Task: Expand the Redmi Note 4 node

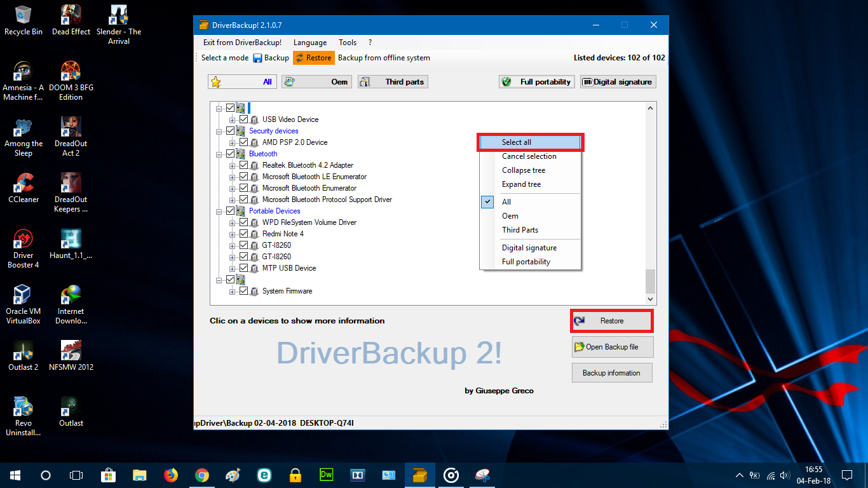Action: [x=233, y=234]
